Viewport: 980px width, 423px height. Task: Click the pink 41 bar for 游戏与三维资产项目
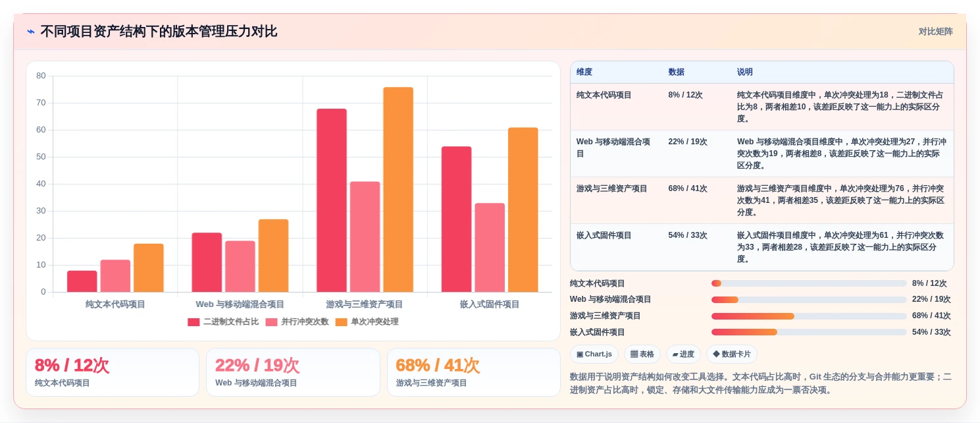coord(365,237)
